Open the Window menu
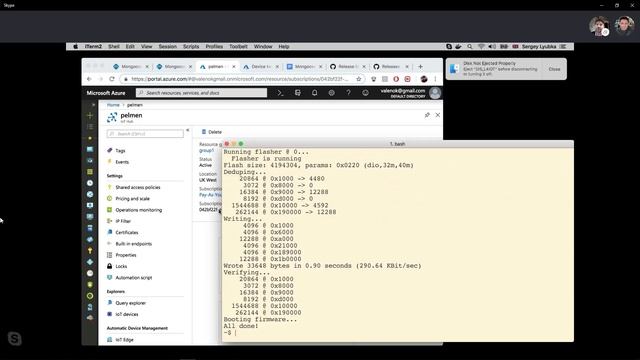 click(263, 47)
